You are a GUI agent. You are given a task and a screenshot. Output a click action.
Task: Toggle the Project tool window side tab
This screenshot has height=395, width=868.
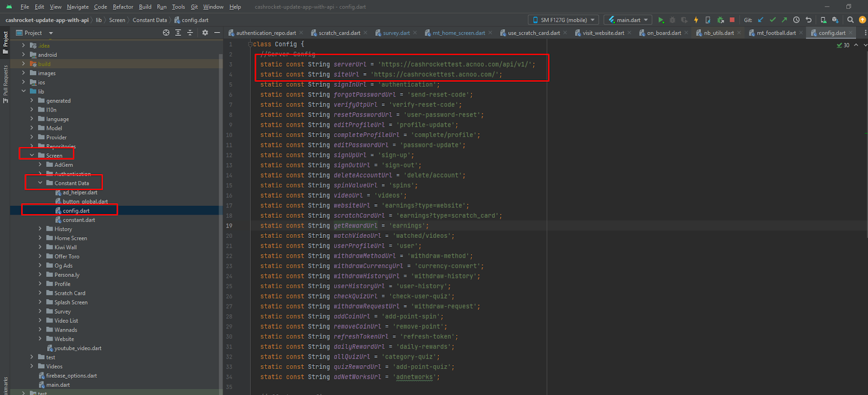click(x=5, y=42)
